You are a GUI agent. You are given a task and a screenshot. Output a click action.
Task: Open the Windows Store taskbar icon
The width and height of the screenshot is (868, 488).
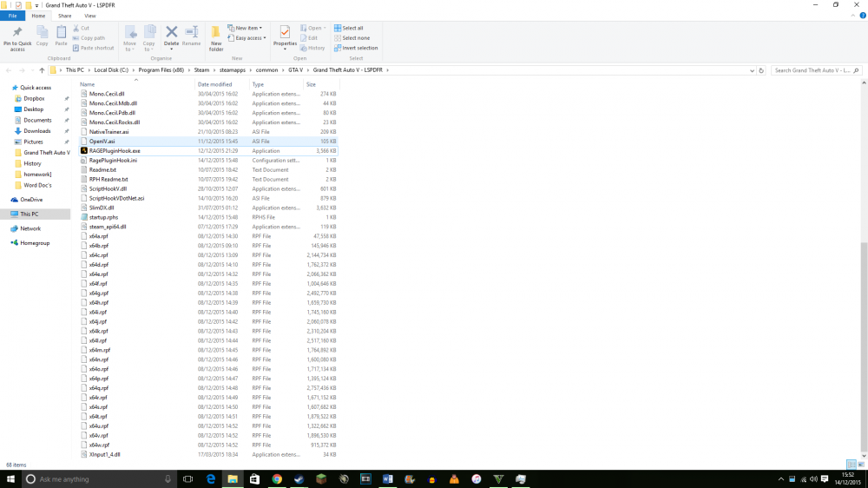tap(254, 479)
